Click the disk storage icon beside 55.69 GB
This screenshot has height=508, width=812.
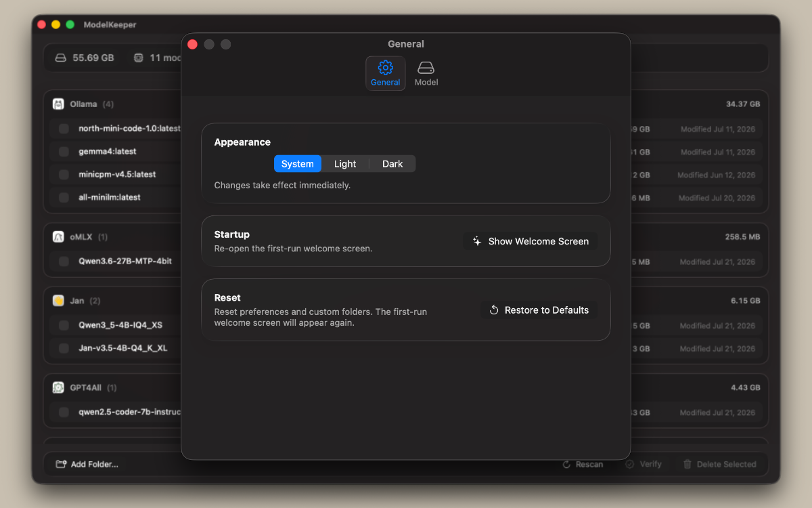61,58
